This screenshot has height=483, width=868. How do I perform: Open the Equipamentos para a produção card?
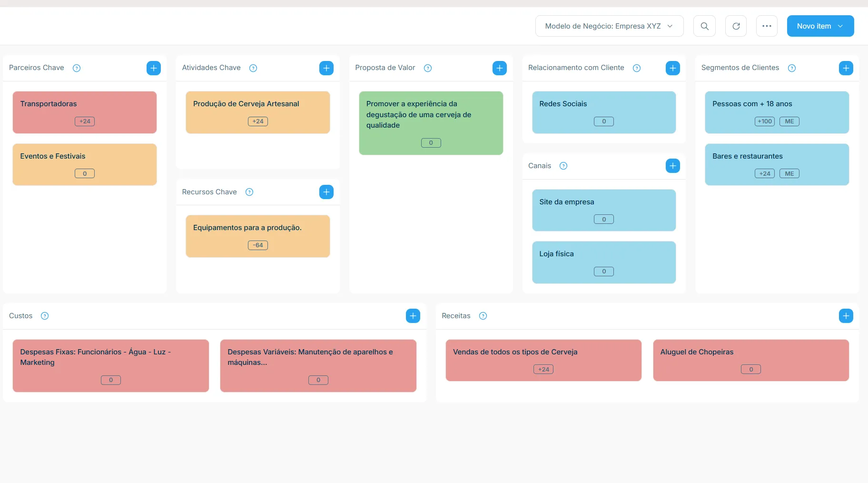(x=258, y=236)
